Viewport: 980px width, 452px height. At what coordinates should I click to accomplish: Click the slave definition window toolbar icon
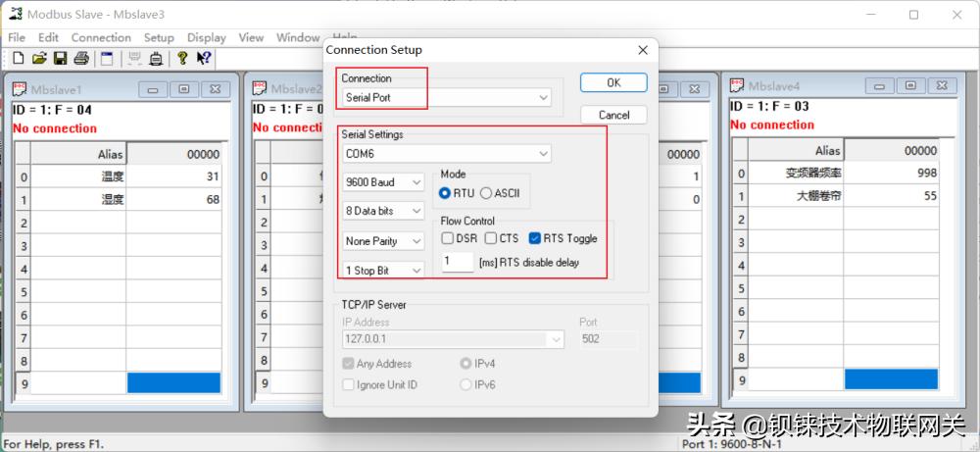[x=107, y=58]
